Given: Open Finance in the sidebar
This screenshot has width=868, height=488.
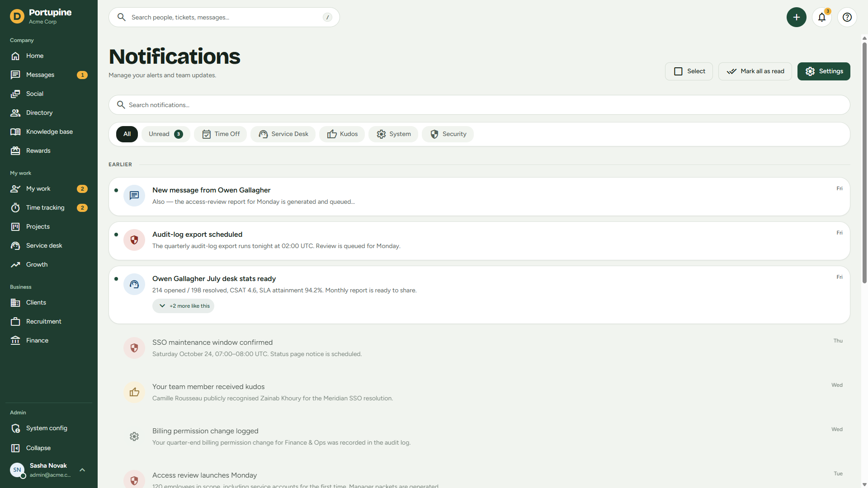Looking at the screenshot, I should click(x=49, y=341).
